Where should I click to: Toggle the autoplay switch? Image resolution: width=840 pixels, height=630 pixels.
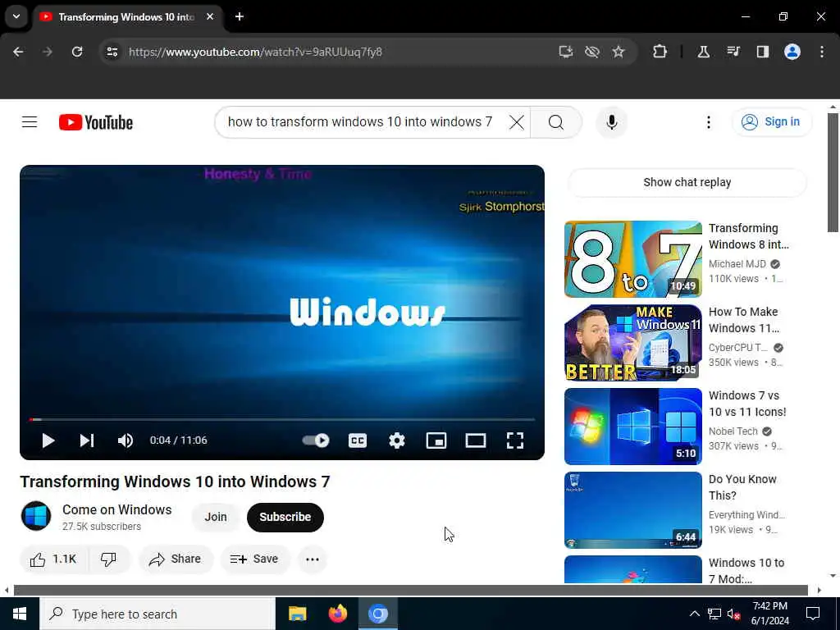316,441
